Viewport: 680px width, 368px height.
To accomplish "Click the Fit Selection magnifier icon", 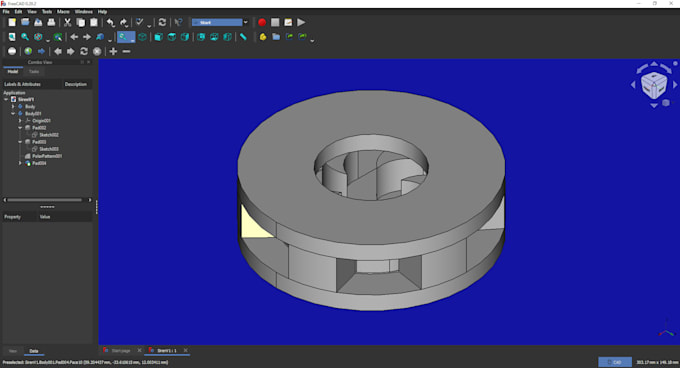I will pos(25,37).
